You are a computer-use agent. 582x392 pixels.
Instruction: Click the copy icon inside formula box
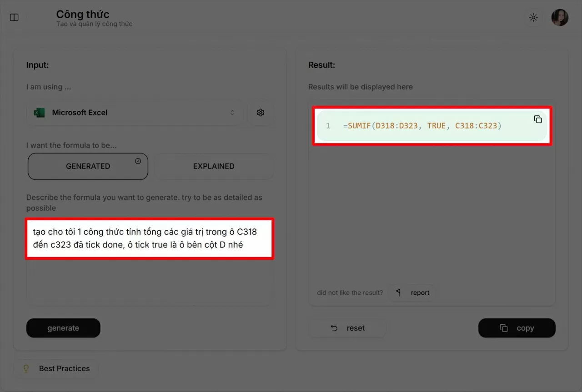538,119
